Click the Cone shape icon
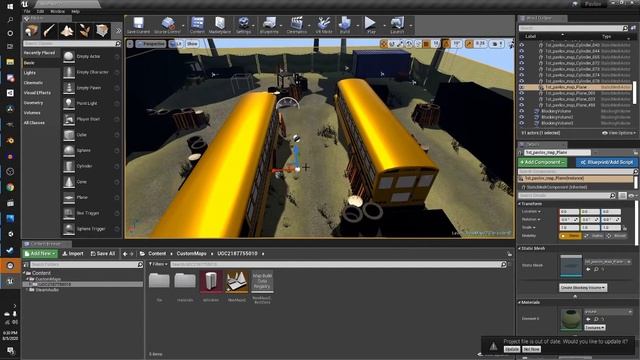 tap(69, 182)
